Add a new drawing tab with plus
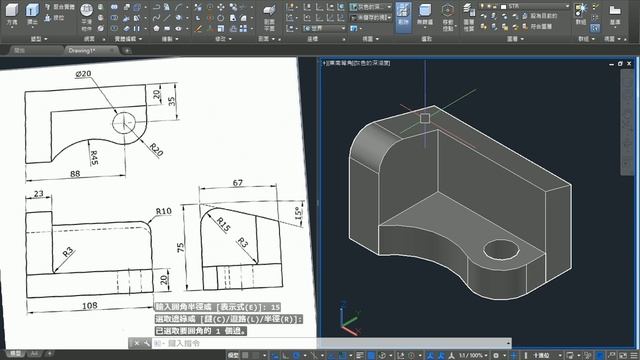This screenshot has width=640, height=360. (x=127, y=51)
